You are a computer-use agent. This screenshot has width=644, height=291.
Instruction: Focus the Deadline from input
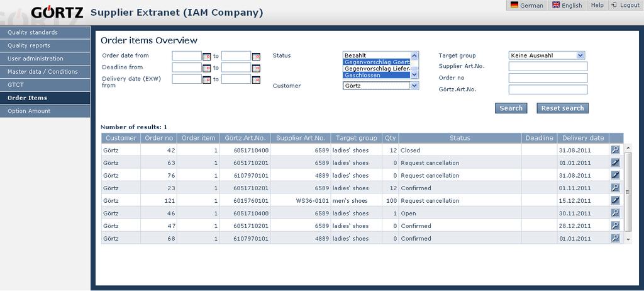click(187, 67)
